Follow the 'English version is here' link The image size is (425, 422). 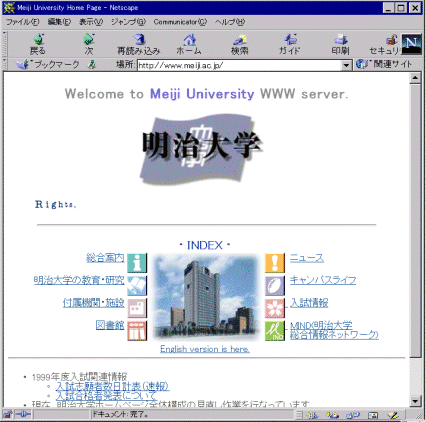coord(205,349)
